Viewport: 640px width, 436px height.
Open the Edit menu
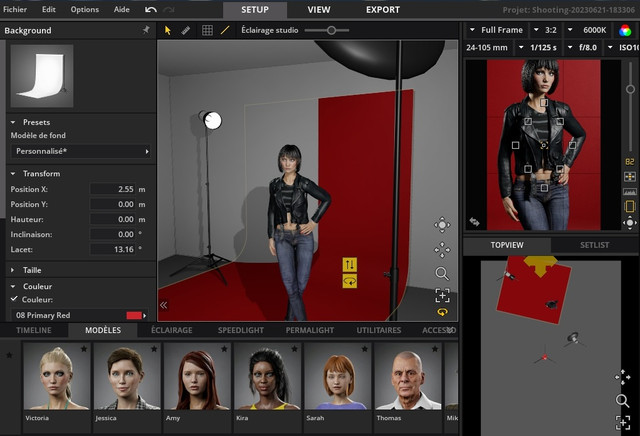pos(49,9)
